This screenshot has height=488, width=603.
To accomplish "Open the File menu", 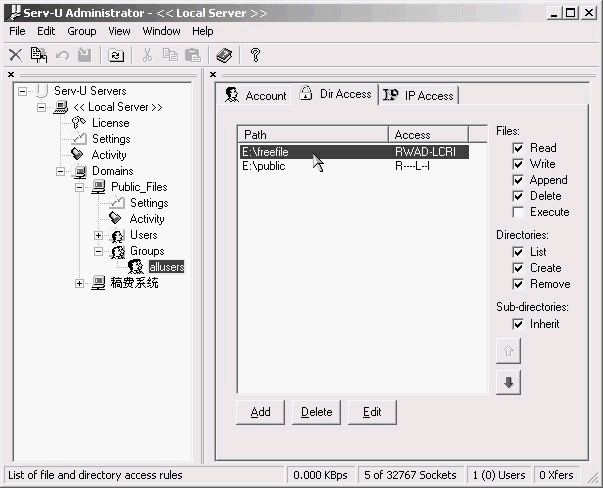I will coord(17,31).
